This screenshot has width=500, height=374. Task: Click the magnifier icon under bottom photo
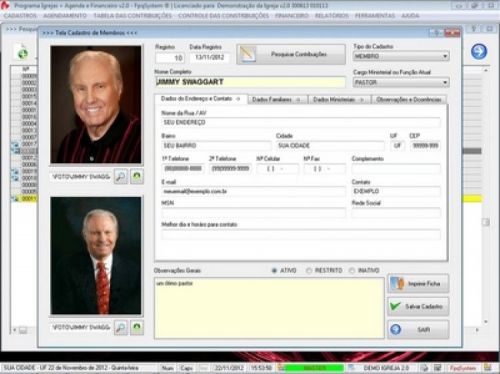(x=121, y=328)
